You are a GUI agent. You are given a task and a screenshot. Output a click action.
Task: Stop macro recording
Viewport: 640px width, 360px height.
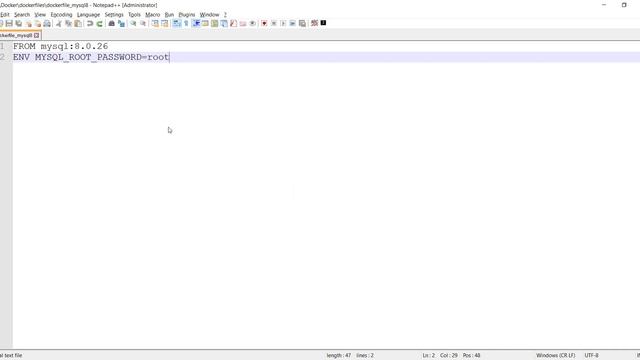click(273, 24)
